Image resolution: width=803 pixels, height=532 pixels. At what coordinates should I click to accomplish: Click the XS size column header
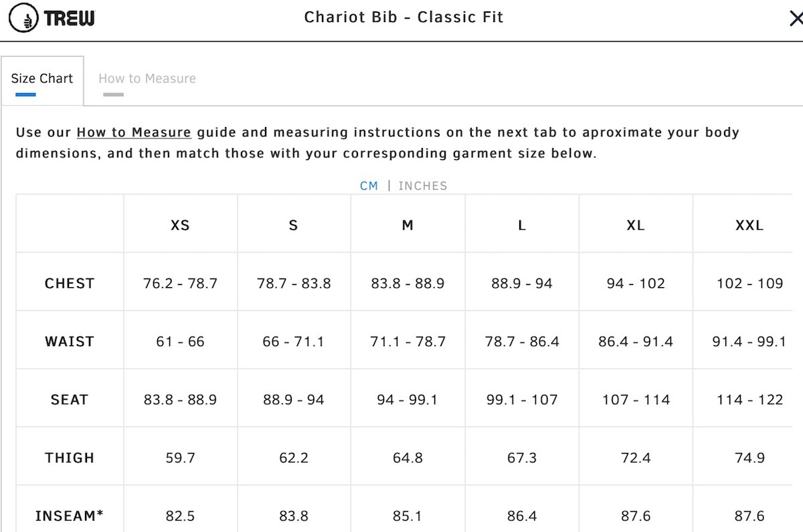click(180, 226)
